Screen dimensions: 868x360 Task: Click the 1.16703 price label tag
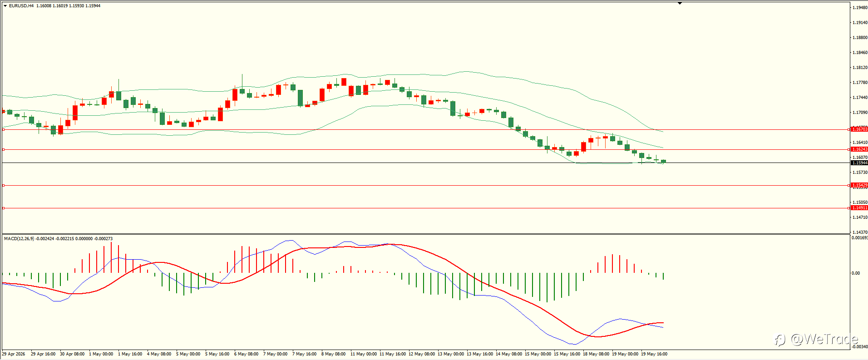pyautogui.click(x=859, y=129)
